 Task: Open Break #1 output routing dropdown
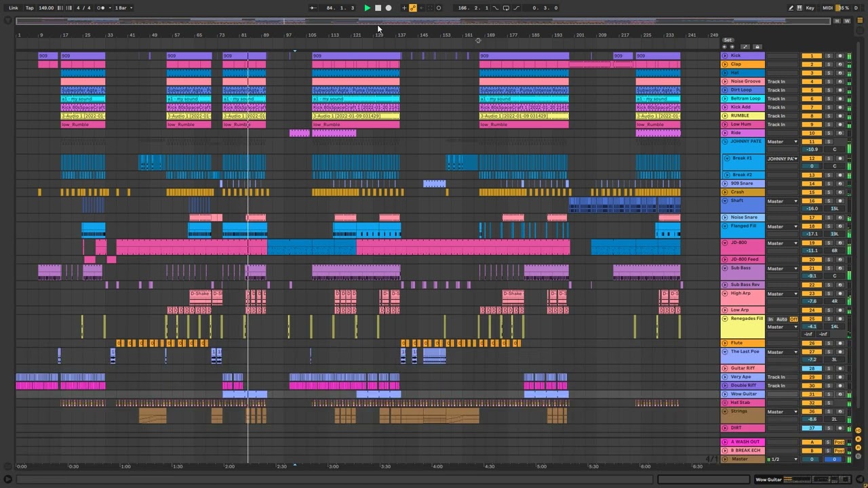[x=783, y=159]
